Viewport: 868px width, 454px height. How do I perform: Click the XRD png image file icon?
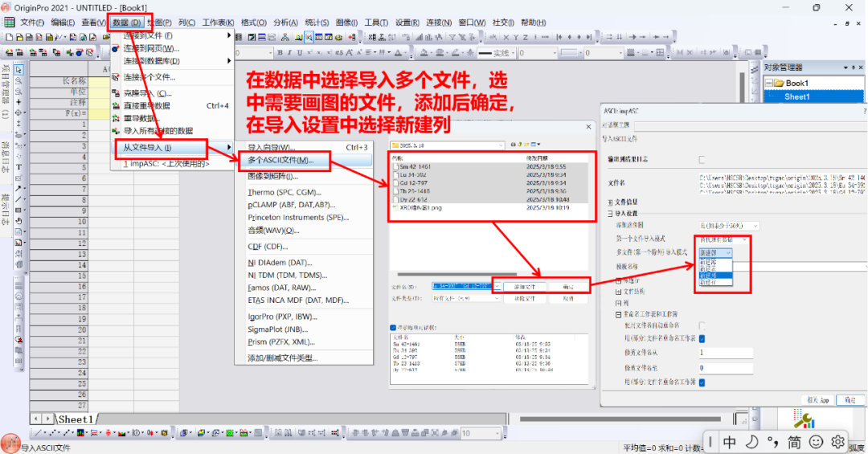tap(395, 207)
